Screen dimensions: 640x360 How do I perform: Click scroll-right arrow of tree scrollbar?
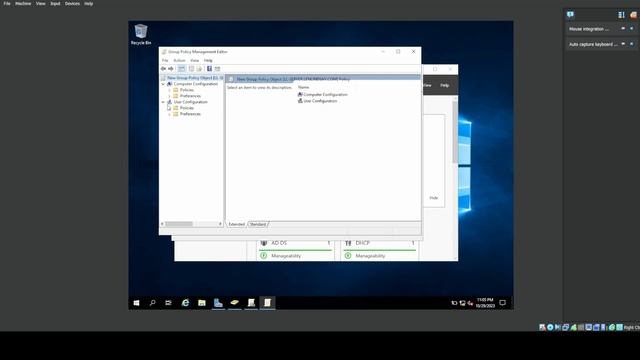point(220,224)
